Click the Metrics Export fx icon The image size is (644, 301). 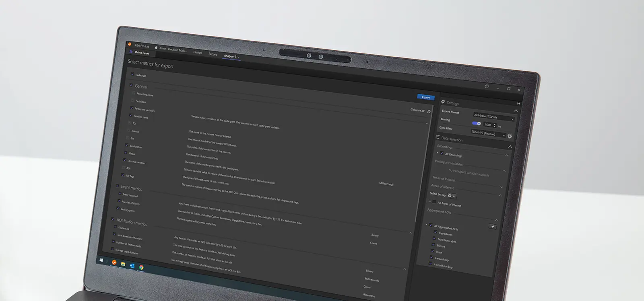131,52
